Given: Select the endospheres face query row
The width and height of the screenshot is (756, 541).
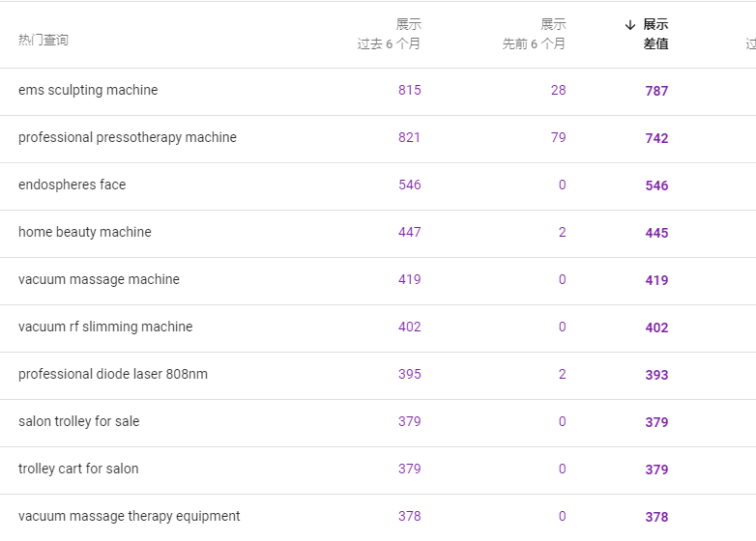Looking at the screenshot, I should 378,185.
